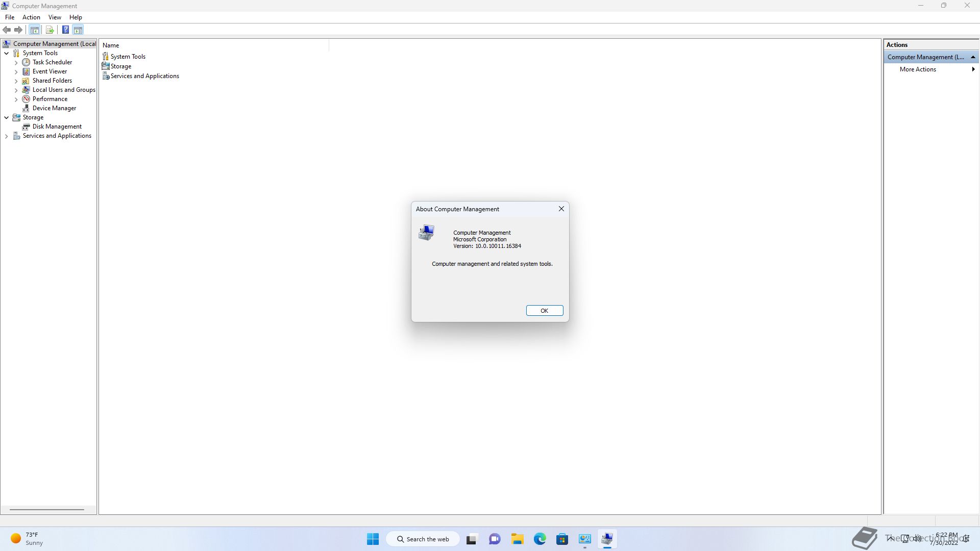This screenshot has height=551, width=980.
Task: Open the Action menu
Action: (x=31, y=17)
